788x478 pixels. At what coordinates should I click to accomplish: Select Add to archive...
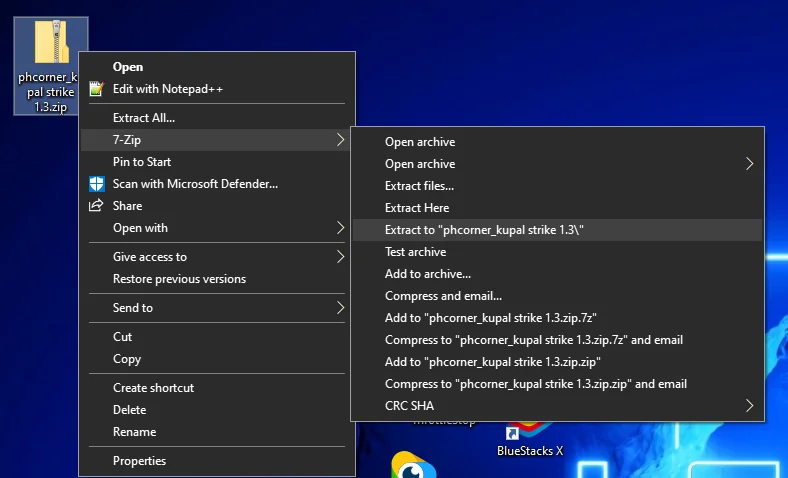click(557, 274)
